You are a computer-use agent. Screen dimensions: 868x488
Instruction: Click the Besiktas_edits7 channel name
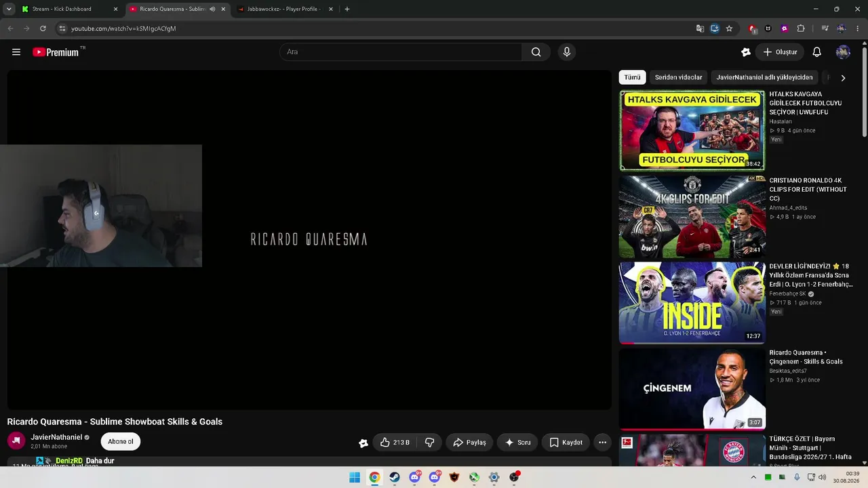[788, 371]
